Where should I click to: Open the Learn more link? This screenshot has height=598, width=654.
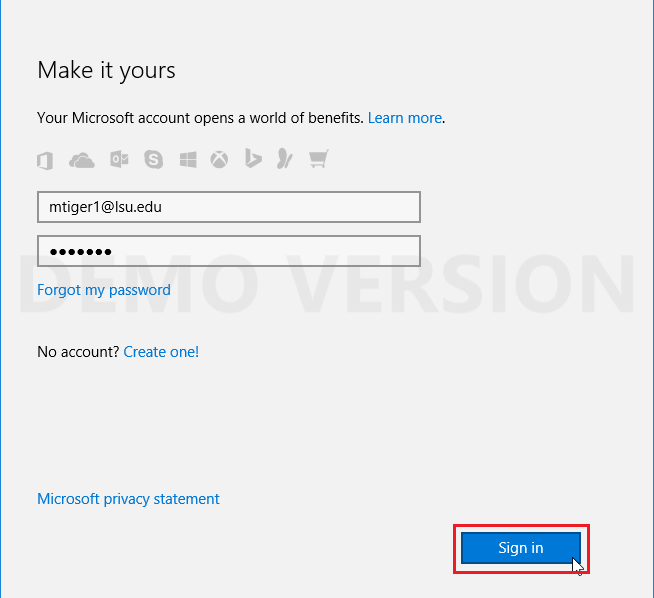tap(405, 118)
